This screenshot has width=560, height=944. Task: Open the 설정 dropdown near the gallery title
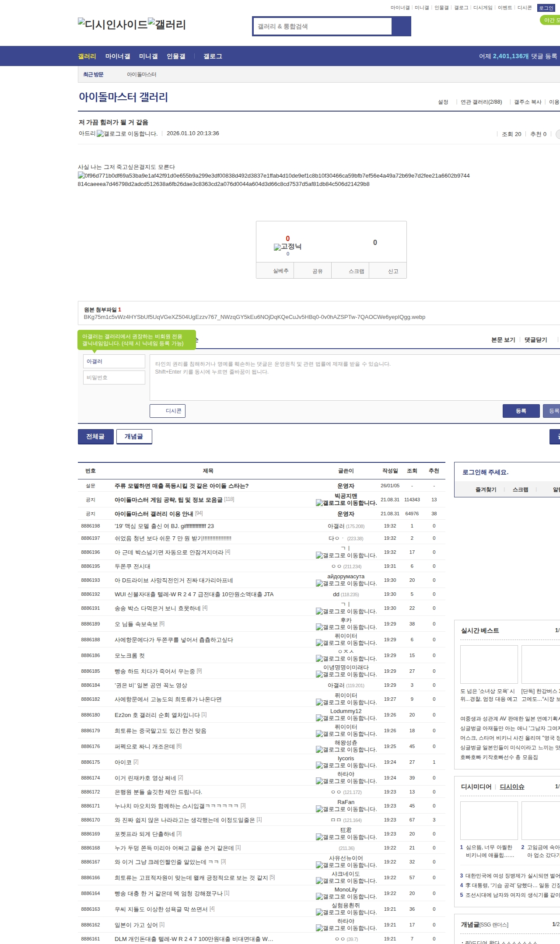pyautogui.click(x=443, y=102)
